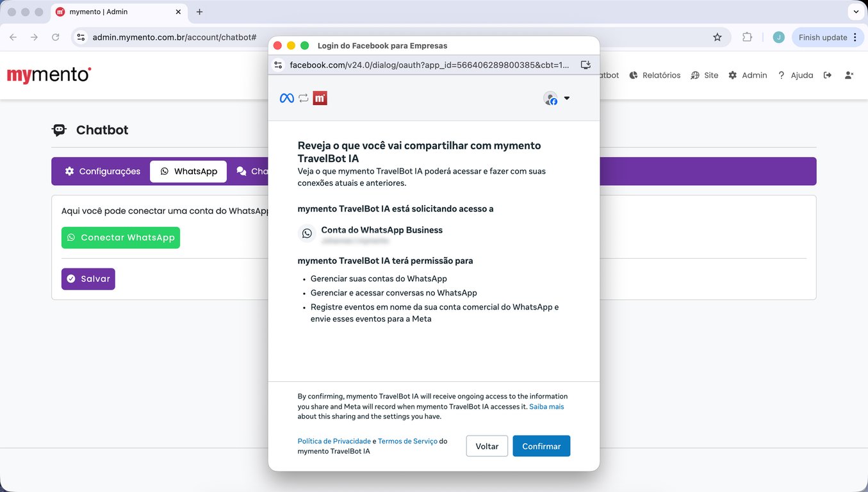Click the bullet starting 'Registre eventos em nome'

click(435, 313)
